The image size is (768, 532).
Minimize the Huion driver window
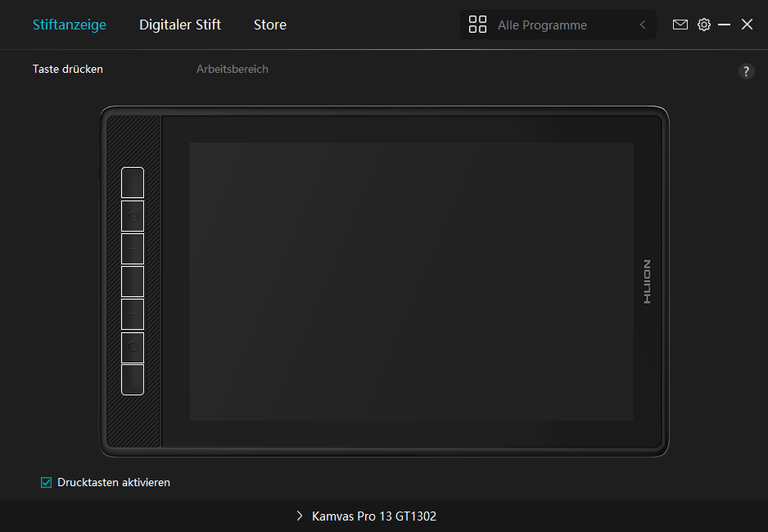[x=724, y=25]
